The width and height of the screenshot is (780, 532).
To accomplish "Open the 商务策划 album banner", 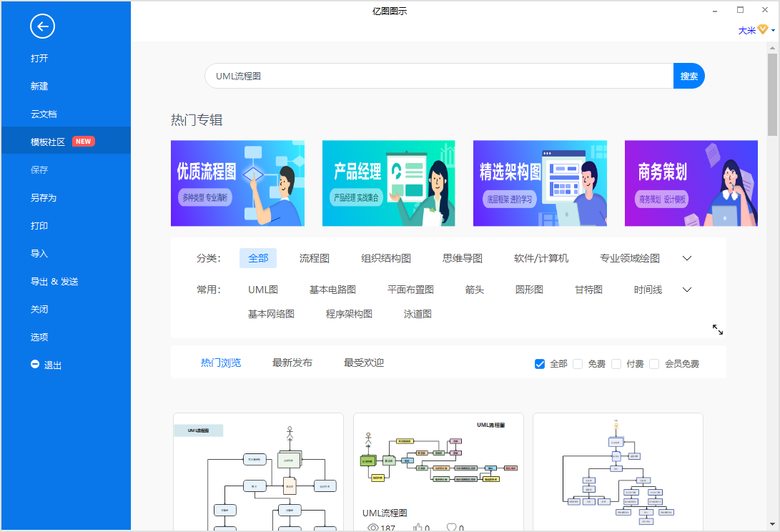I will pyautogui.click(x=691, y=183).
